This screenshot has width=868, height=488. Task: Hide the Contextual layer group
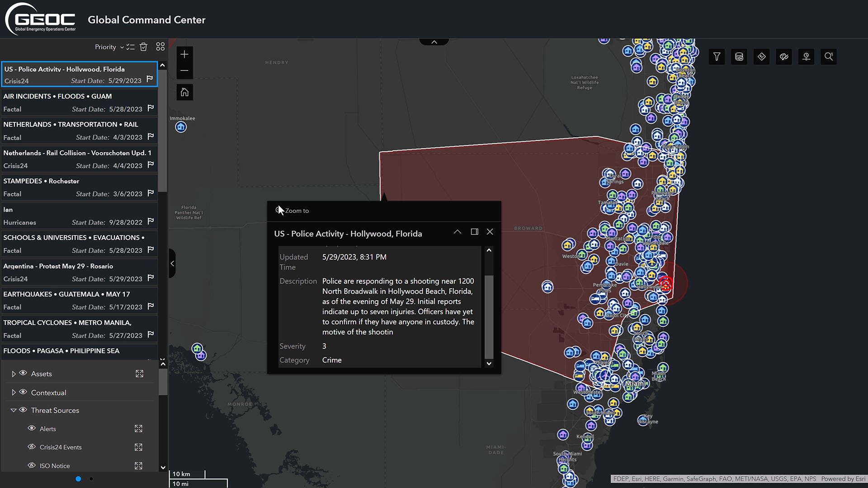pos(23,392)
